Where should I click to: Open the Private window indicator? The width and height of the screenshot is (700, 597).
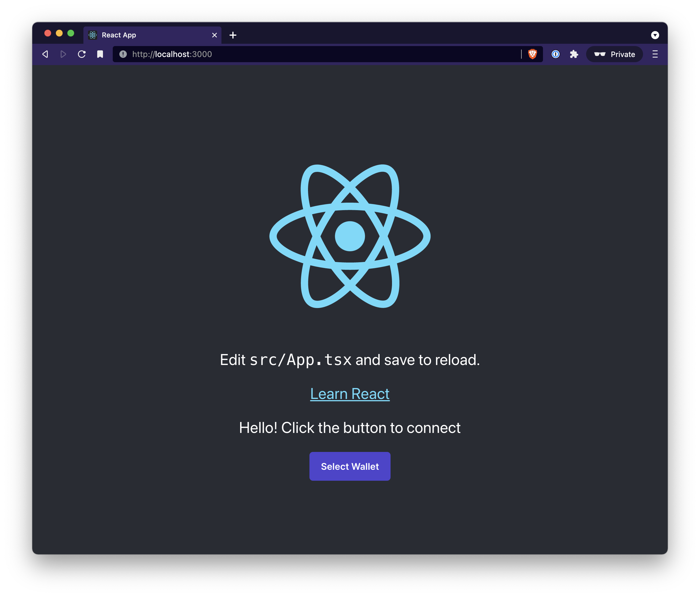click(x=615, y=54)
